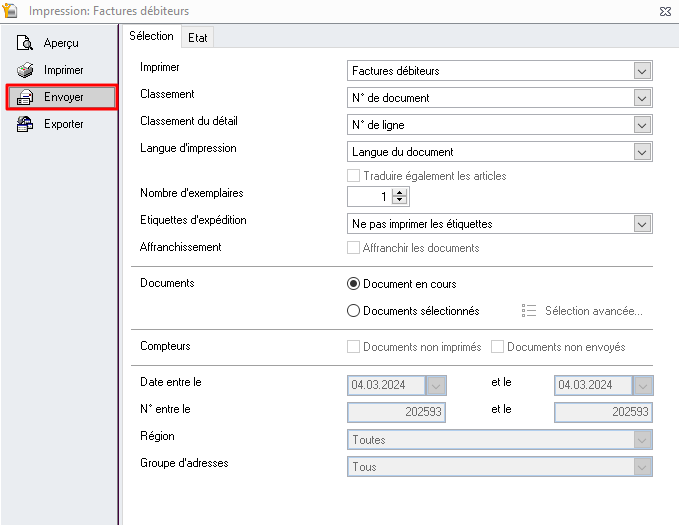Screen dimensions: 679x525
Task: Click the Exporter export icon
Action: coord(25,124)
